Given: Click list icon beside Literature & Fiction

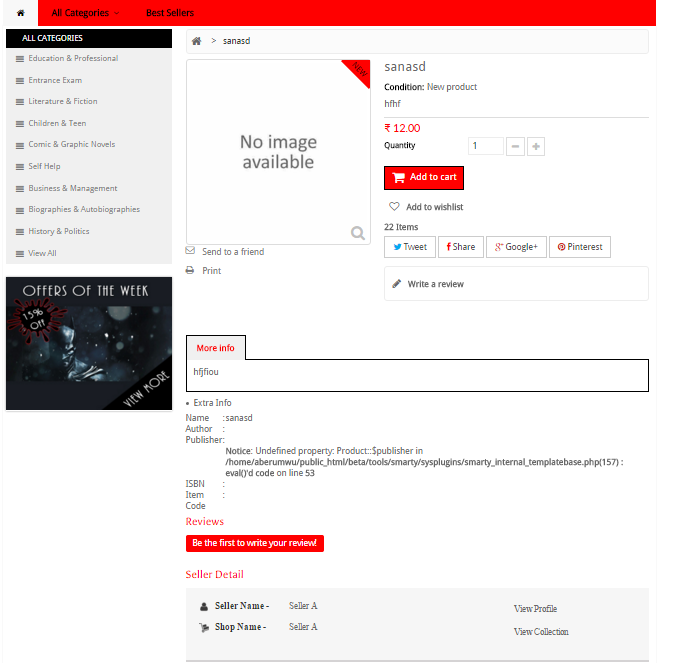Looking at the screenshot, I should 20,102.
